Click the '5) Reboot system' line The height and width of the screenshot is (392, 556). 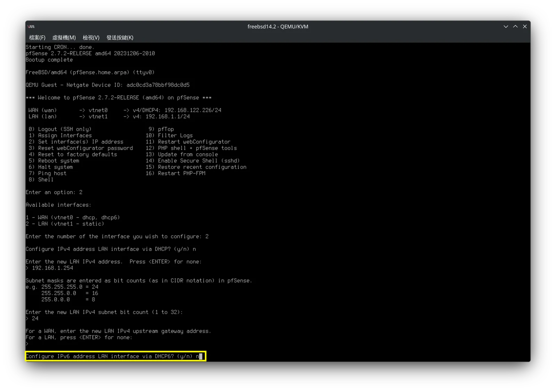point(54,161)
